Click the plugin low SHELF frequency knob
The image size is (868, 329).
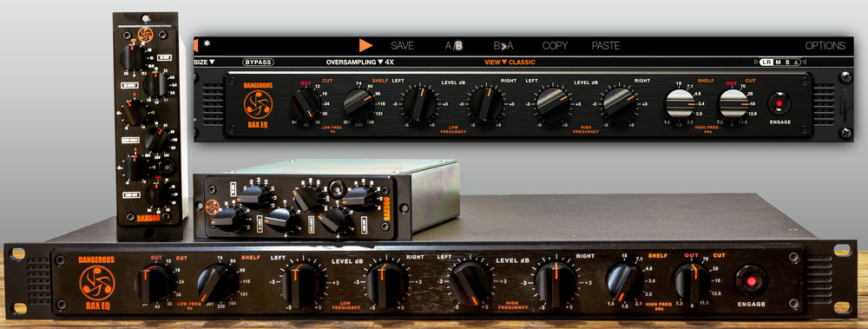358,103
